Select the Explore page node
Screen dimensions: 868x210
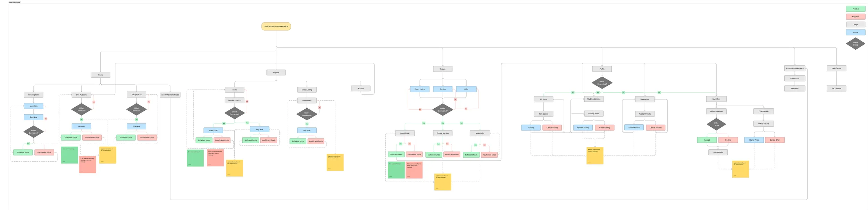pyautogui.click(x=276, y=73)
